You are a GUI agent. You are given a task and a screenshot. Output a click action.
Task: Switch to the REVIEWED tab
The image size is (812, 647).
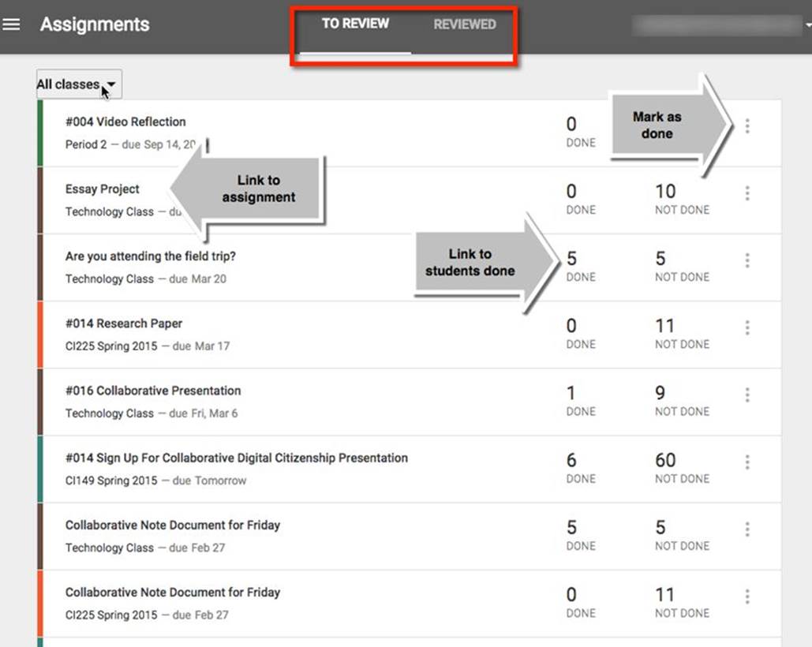[x=465, y=24]
